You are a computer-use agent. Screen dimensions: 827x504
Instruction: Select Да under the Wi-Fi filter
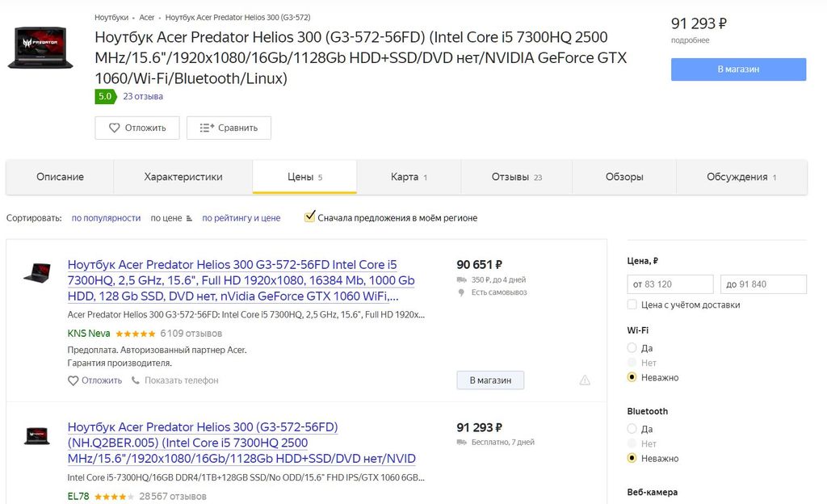click(x=632, y=348)
